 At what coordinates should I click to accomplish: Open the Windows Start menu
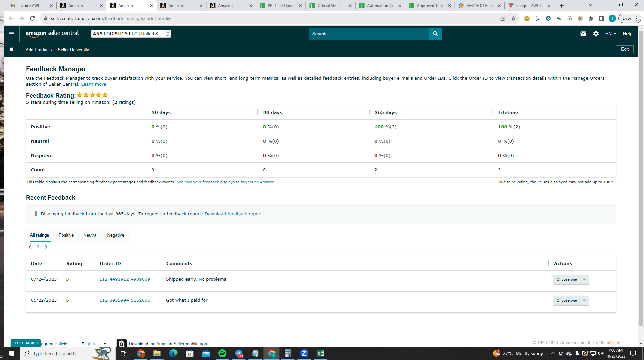tap(12, 353)
